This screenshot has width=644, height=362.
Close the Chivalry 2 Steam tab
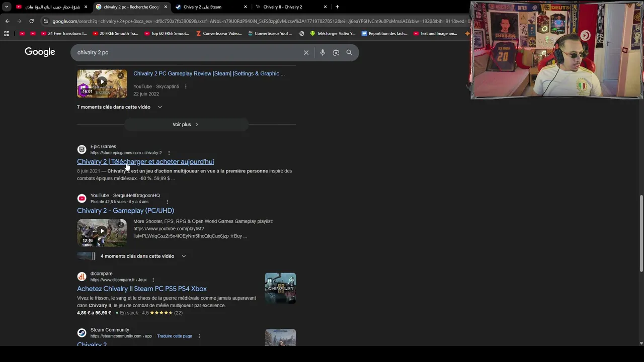246,7
